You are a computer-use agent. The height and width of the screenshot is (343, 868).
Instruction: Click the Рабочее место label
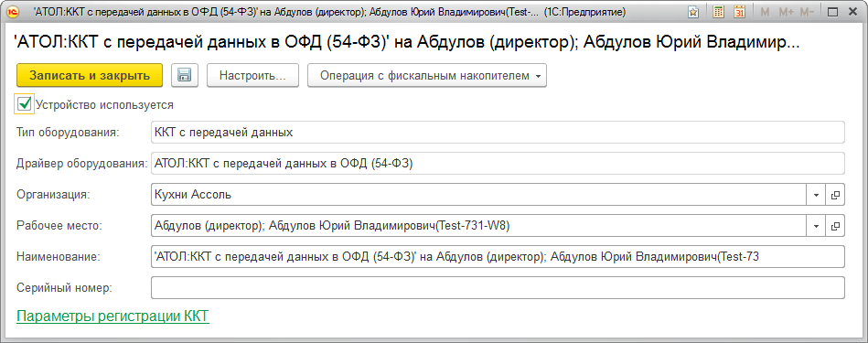[x=59, y=226]
